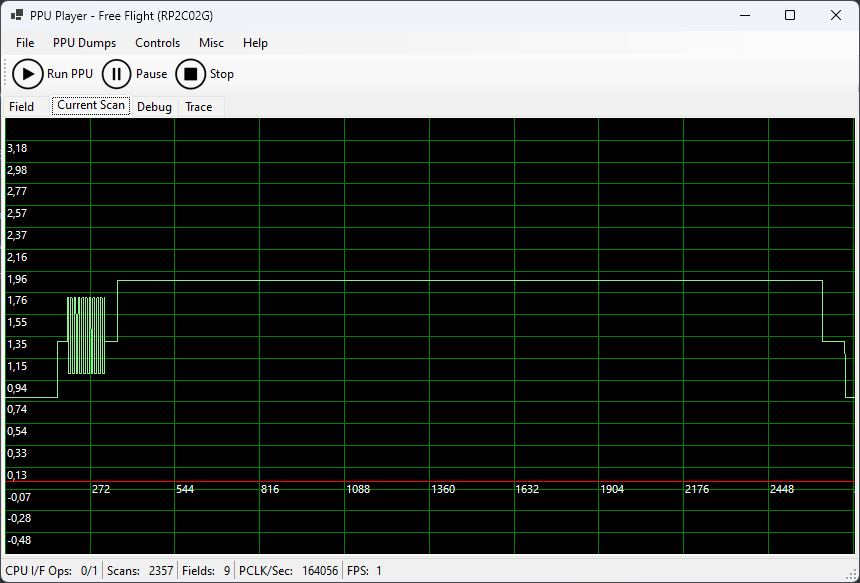
Task: Open the Controls menu
Action: (157, 43)
